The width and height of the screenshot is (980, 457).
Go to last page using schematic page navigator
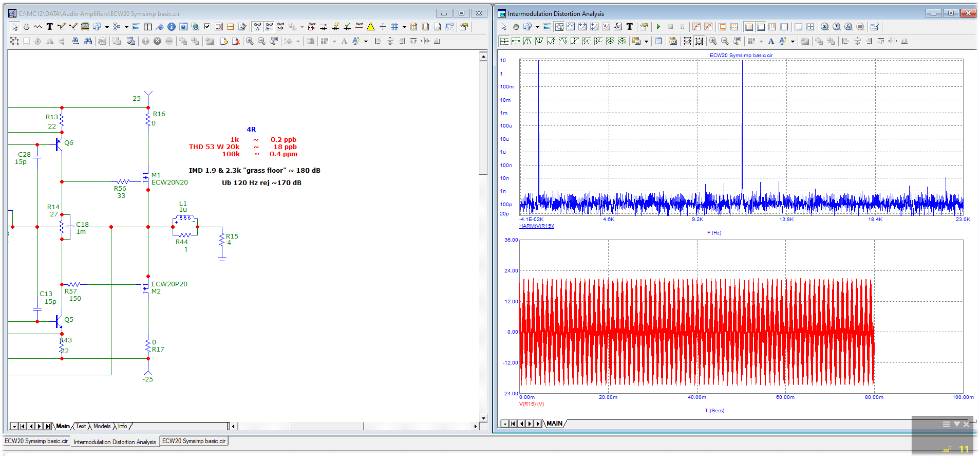click(x=47, y=426)
